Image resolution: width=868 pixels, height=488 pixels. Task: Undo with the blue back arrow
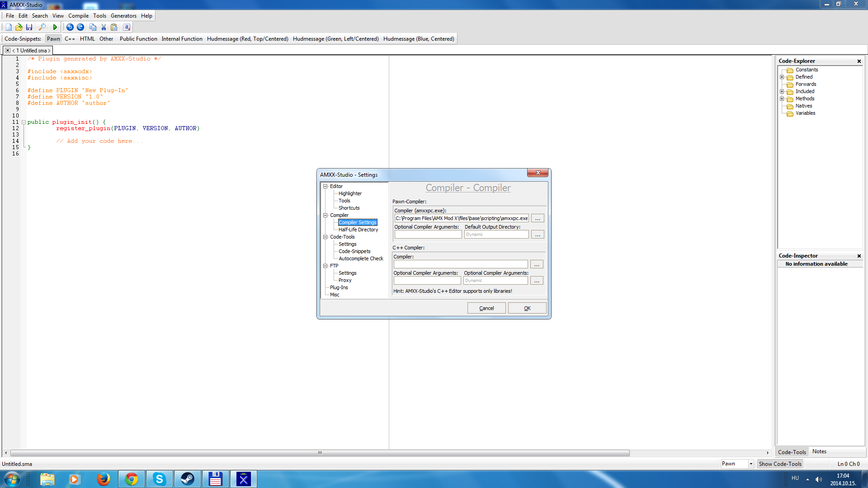coord(70,27)
